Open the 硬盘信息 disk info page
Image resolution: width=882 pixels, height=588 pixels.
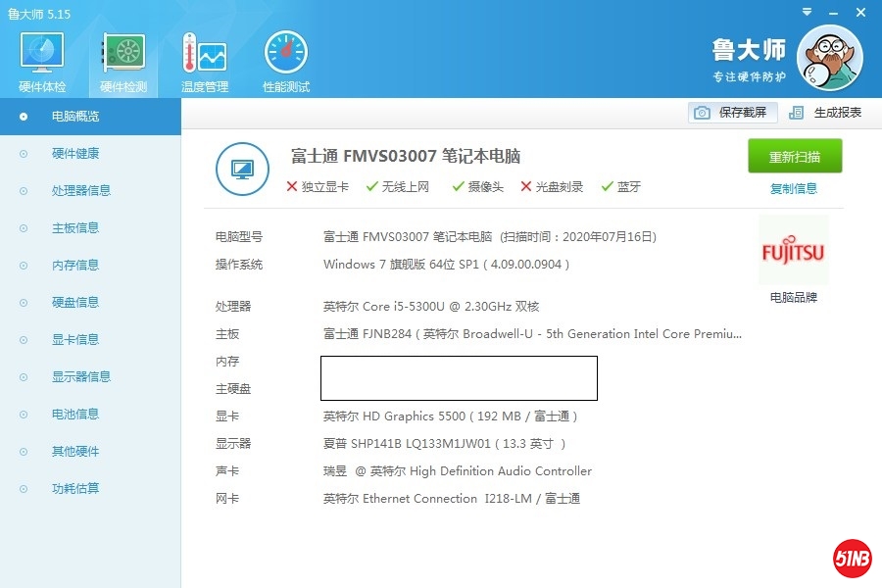[x=75, y=303]
